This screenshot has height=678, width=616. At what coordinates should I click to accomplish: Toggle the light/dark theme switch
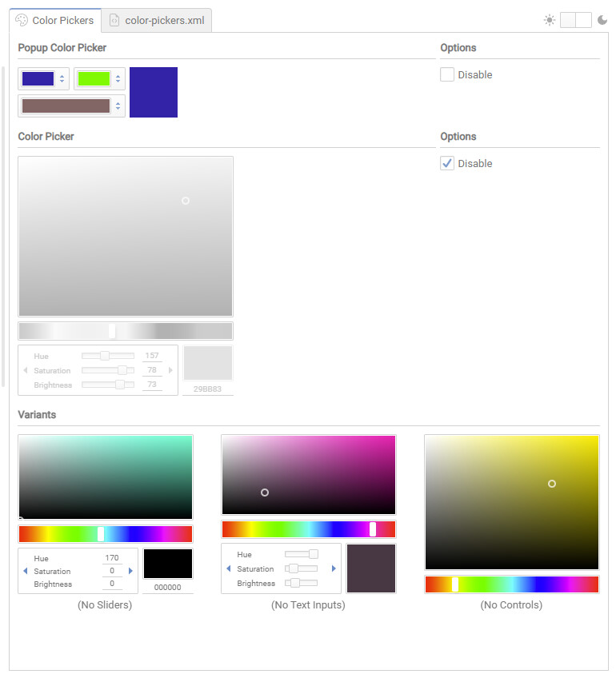pos(575,20)
